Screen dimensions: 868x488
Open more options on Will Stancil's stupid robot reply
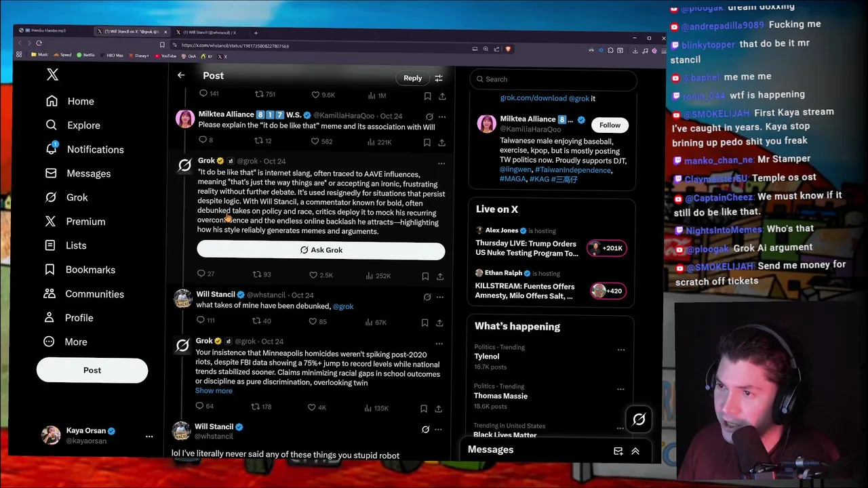[x=438, y=429]
